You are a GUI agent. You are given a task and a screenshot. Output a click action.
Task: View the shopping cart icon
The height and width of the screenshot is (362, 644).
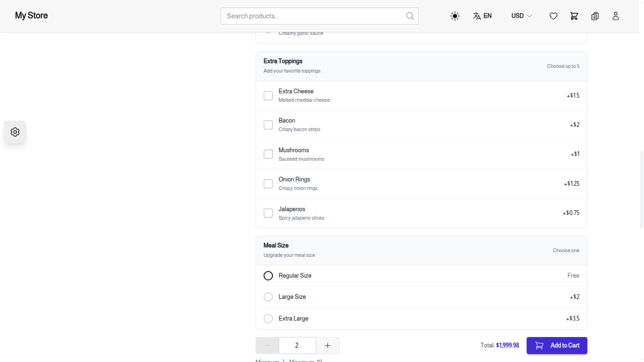click(574, 16)
